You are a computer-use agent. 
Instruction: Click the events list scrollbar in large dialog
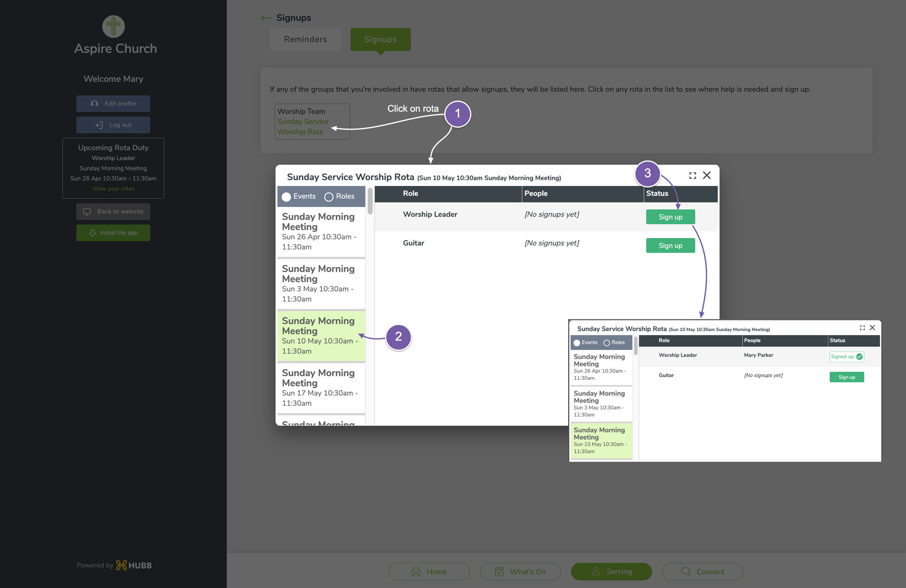coord(370,201)
